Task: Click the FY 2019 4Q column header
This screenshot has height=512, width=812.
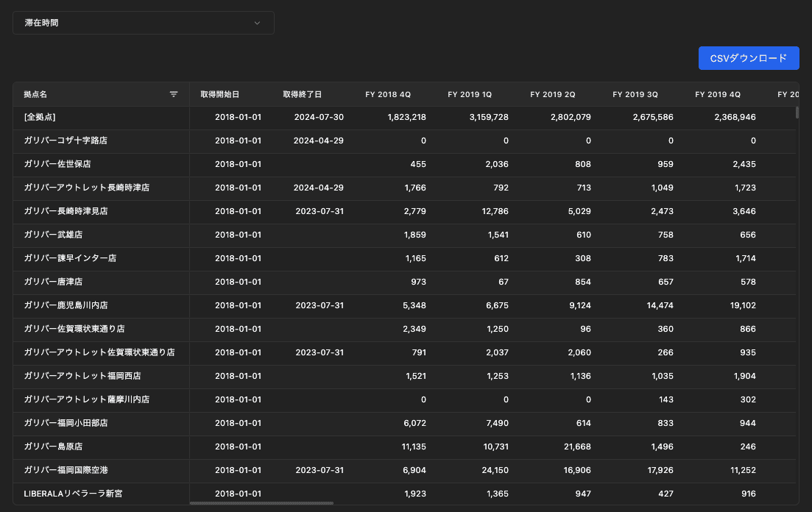Action: 718,94
